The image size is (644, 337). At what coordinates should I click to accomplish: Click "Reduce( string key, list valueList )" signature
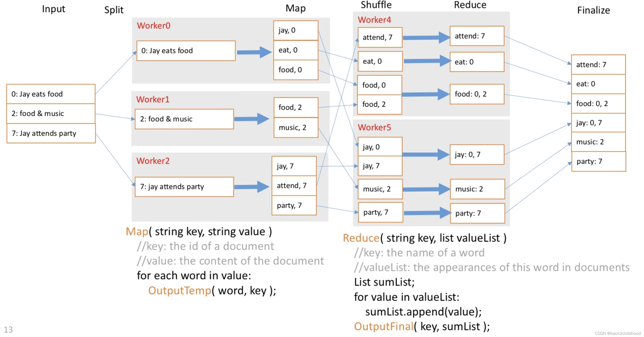click(424, 238)
